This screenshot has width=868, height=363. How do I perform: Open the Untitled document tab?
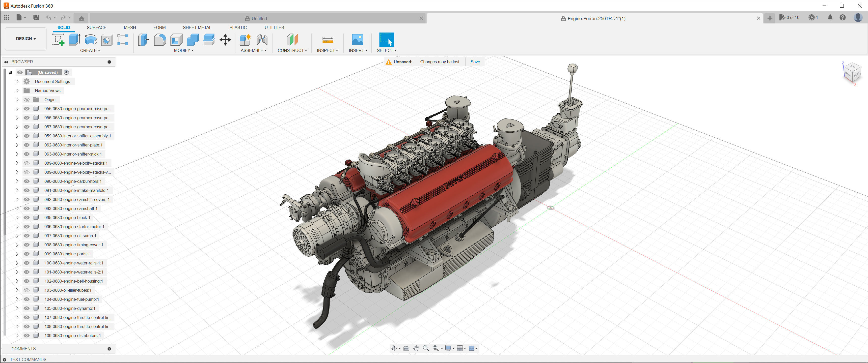click(259, 18)
